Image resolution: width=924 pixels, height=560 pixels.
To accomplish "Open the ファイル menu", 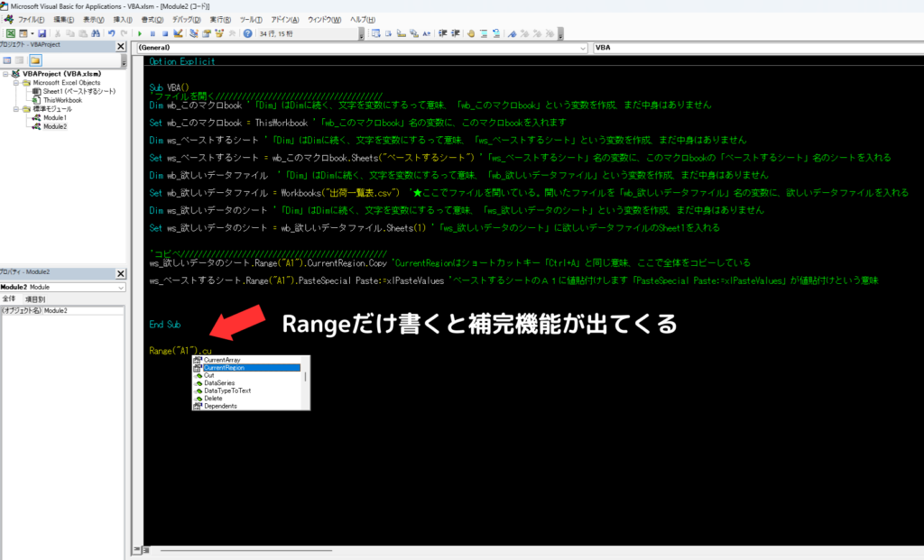I will pos(31,20).
